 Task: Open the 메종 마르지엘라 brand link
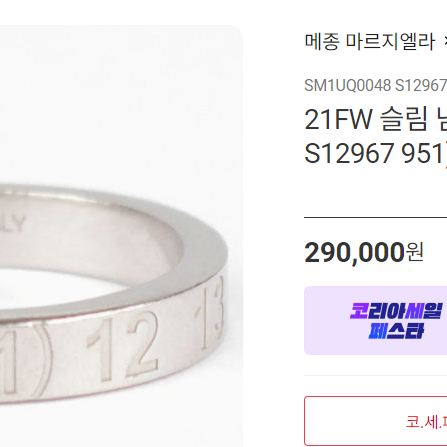370,42
